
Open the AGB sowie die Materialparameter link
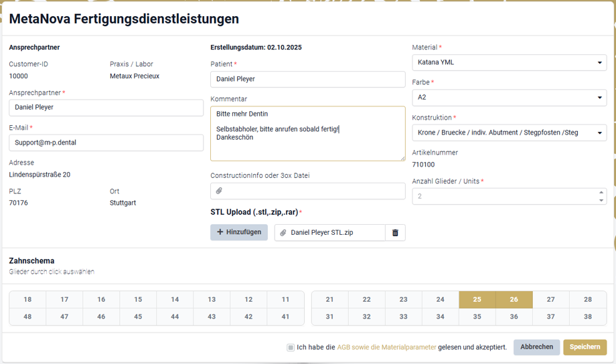pos(386,347)
